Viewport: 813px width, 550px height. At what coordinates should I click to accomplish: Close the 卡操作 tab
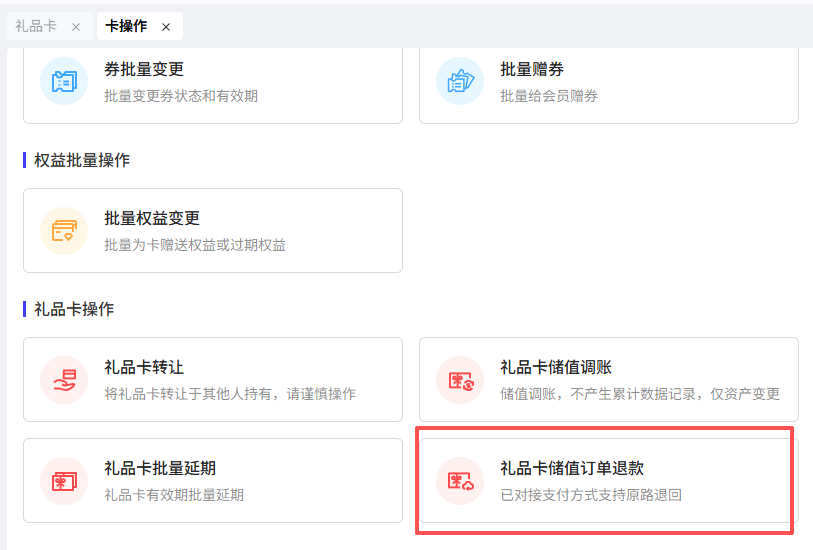[x=166, y=27]
